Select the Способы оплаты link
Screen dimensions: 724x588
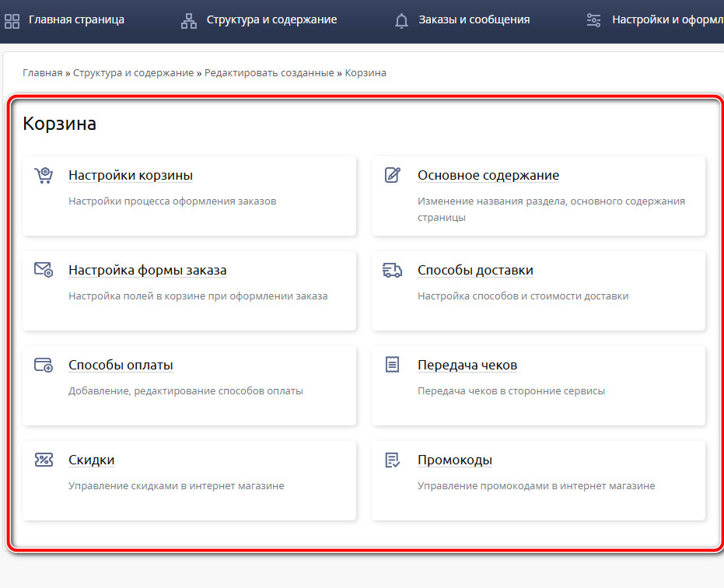click(121, 366)
